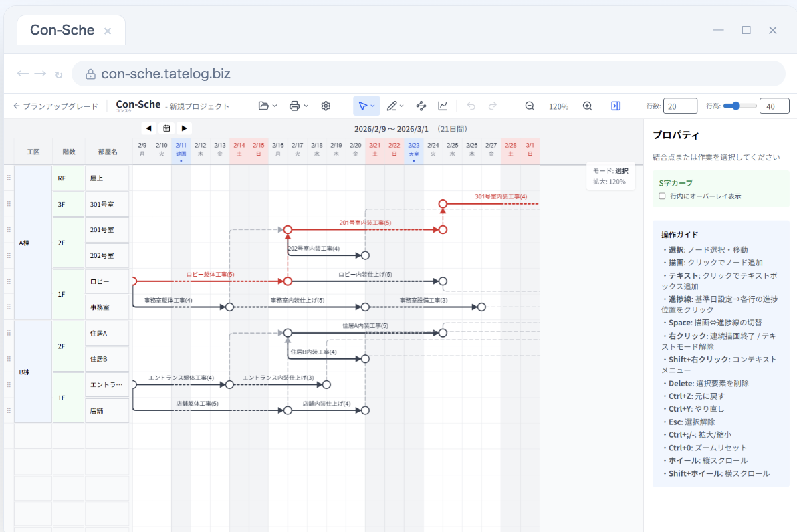Open the calendar date picker icon

click(166, 128)
